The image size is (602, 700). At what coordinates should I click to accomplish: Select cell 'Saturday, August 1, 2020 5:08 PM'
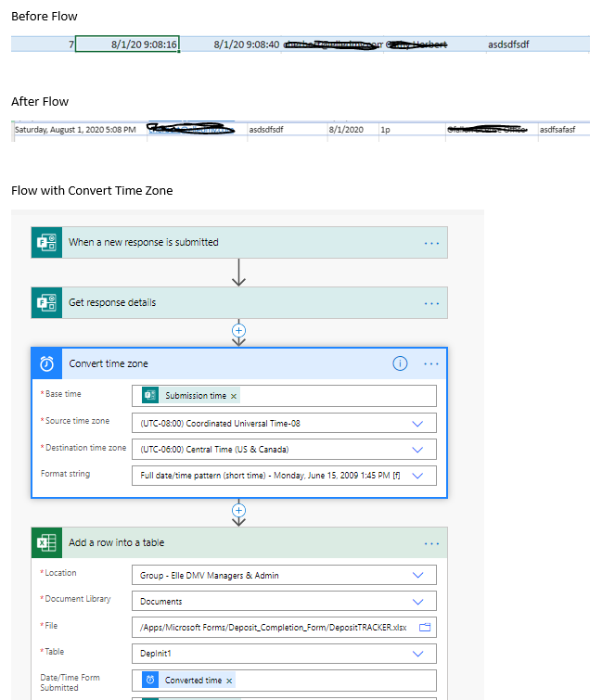click(x=80, y=130)
